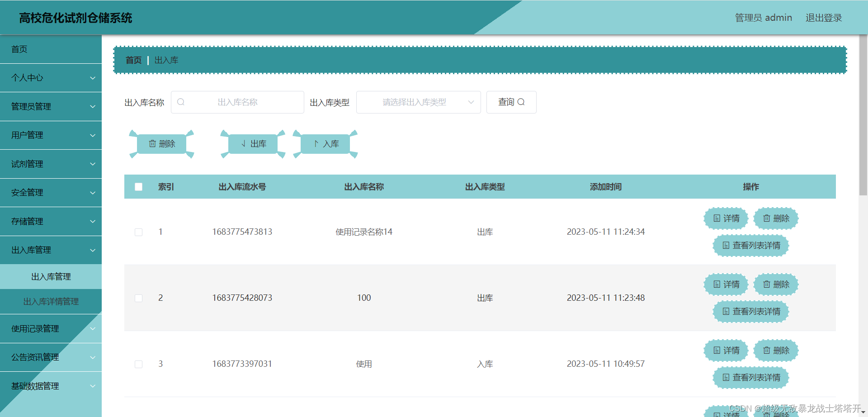Open 安全管理 menu label
This screenshot has height=417, width=868.
coord(27,193)
